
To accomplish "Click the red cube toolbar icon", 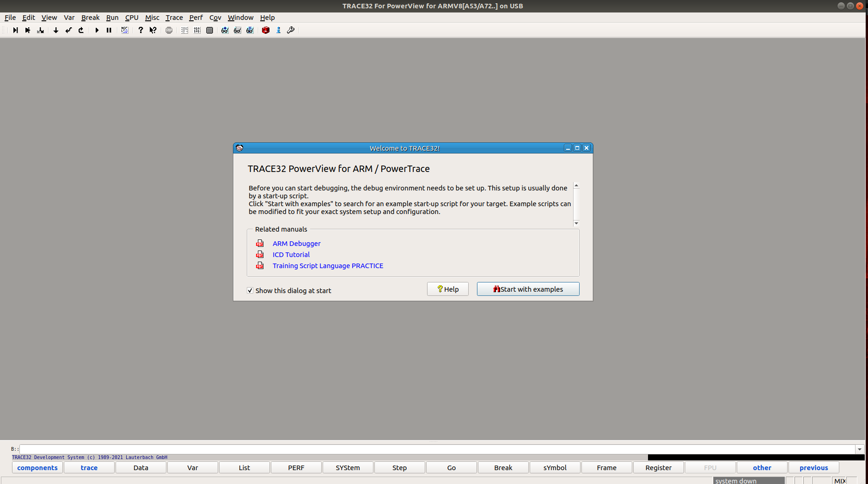I will [x=266, y=30].
